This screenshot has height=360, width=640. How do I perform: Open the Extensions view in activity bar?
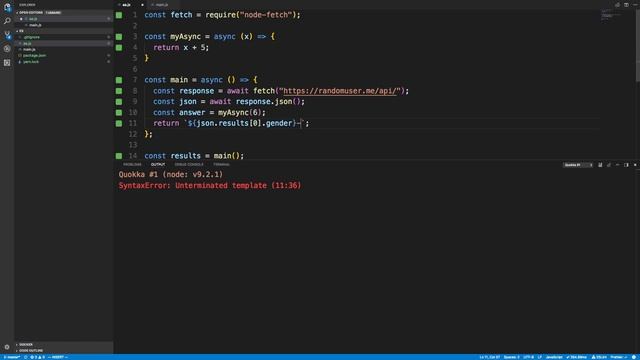(x=7, y=62)
